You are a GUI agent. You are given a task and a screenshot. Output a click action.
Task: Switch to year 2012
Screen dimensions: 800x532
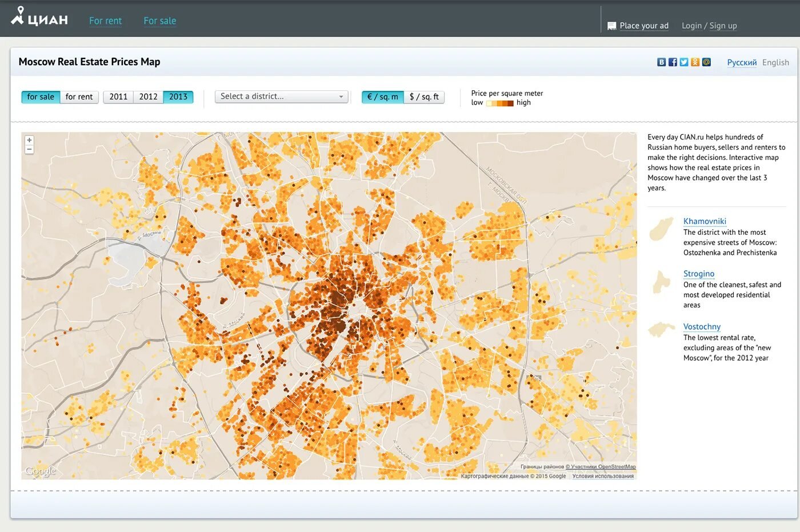pyautogui.click(x=149, y=97)
